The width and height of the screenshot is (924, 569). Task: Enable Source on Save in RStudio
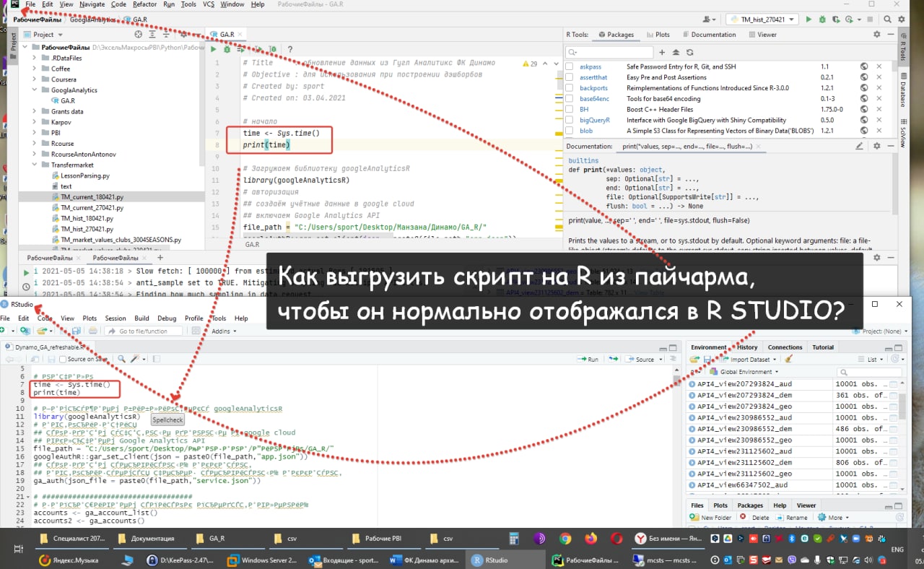[x=62, y=359]
